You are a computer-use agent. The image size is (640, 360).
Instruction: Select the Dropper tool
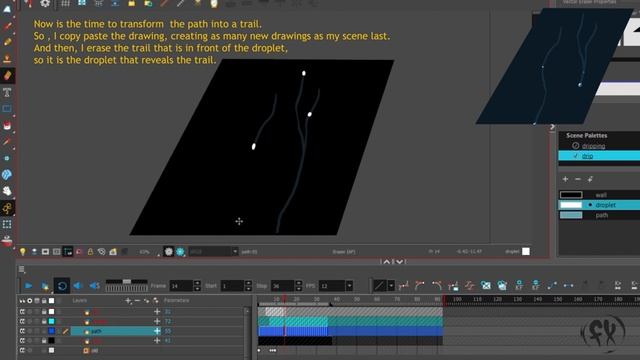7,142
